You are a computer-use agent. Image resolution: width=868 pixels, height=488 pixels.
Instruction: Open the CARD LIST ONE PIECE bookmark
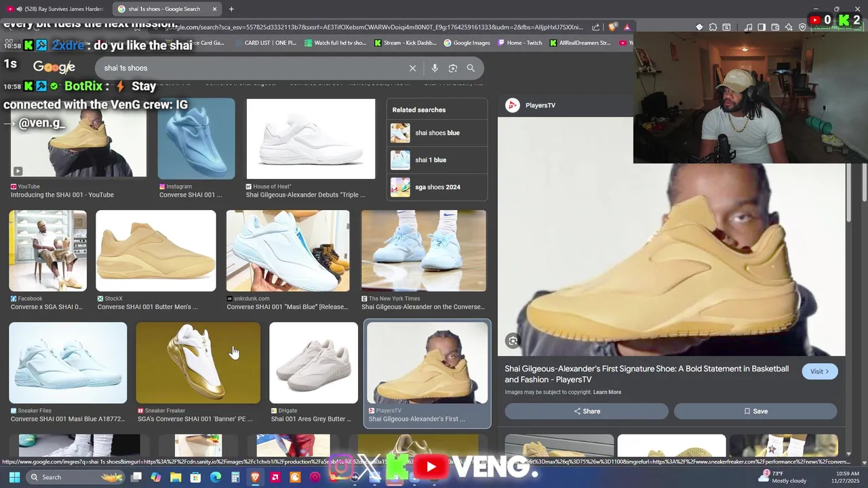click(x=265, y=43)
